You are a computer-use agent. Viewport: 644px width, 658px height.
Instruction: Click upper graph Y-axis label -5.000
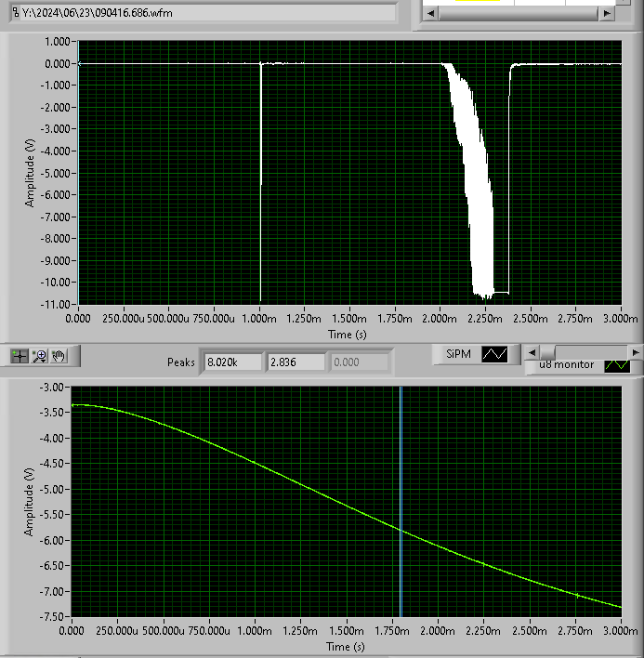point(56,173)
